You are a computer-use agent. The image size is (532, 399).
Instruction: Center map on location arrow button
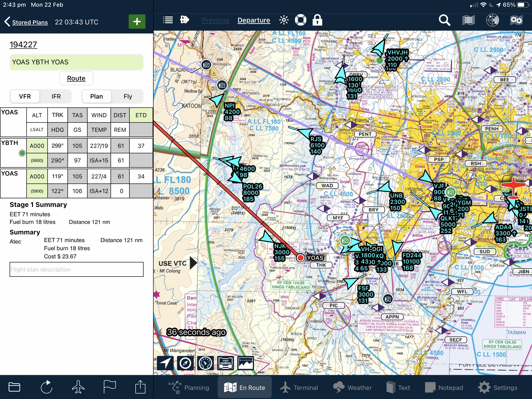point(165,363)
